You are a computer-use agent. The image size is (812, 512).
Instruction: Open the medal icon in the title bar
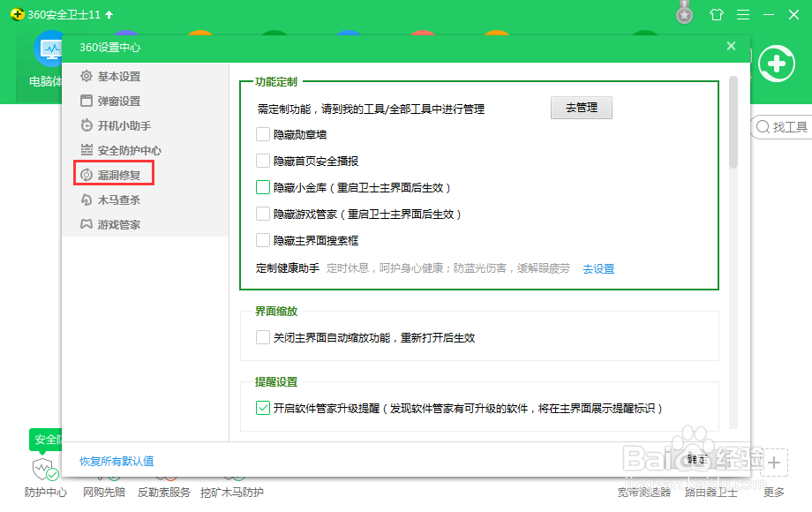point(685,13)
